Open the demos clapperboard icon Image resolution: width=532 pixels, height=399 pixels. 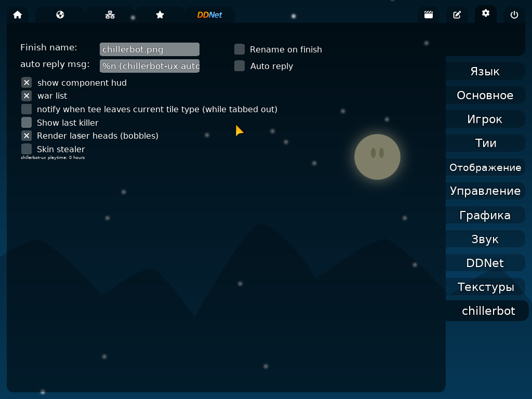tap(429, 15)
